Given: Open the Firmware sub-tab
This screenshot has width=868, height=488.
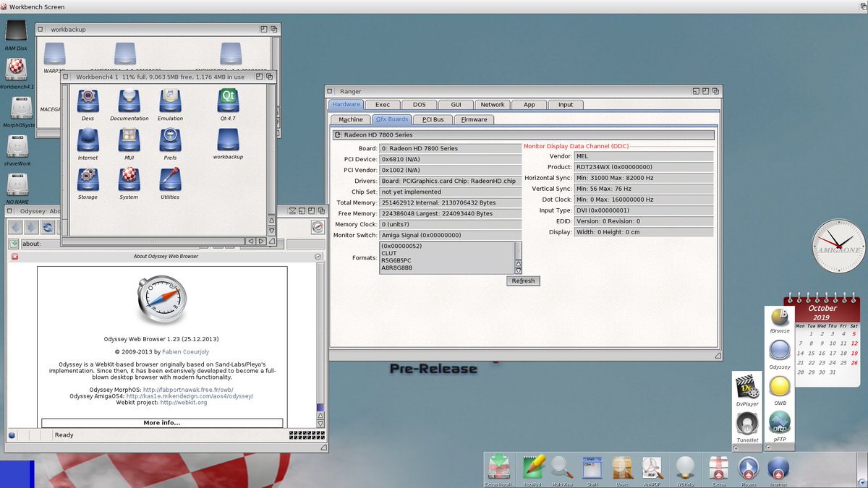Looking at the screenshot, I should point(475,119).
